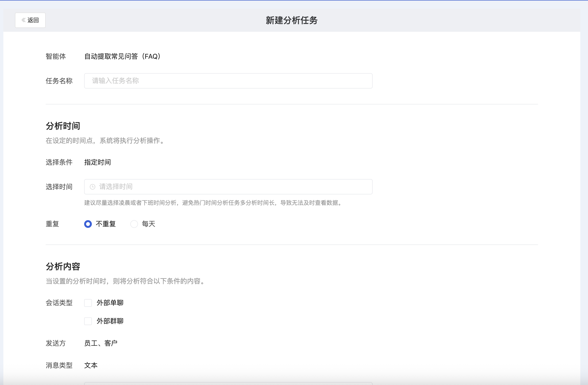Click the 分析时间 section heading
The width and height of the screenshot is (588, 385).
[63, 126]
